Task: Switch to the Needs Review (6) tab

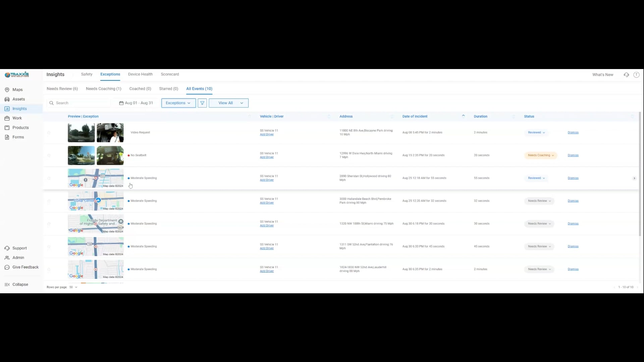Action: pyautogui.click(x=62, y=88)
